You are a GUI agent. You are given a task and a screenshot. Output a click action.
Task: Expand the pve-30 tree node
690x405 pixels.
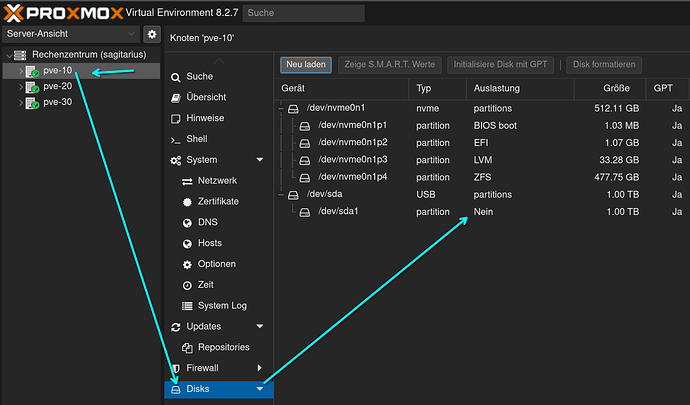coord(20,103)
